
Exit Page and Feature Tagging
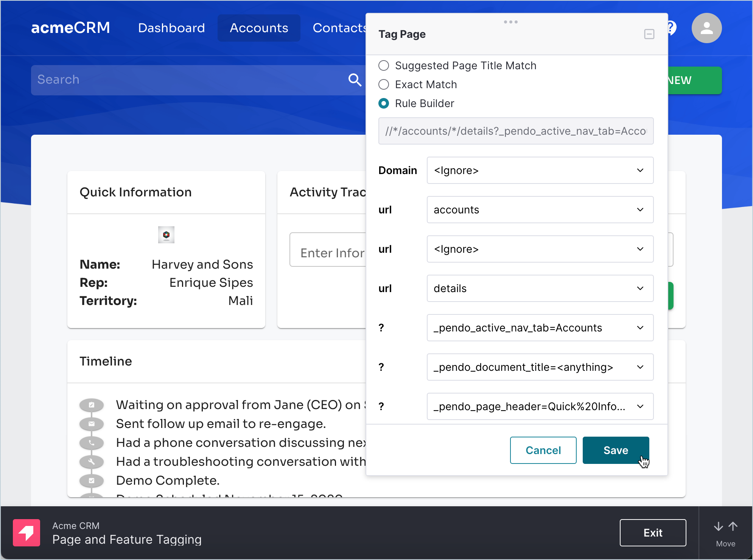(652, 533)
